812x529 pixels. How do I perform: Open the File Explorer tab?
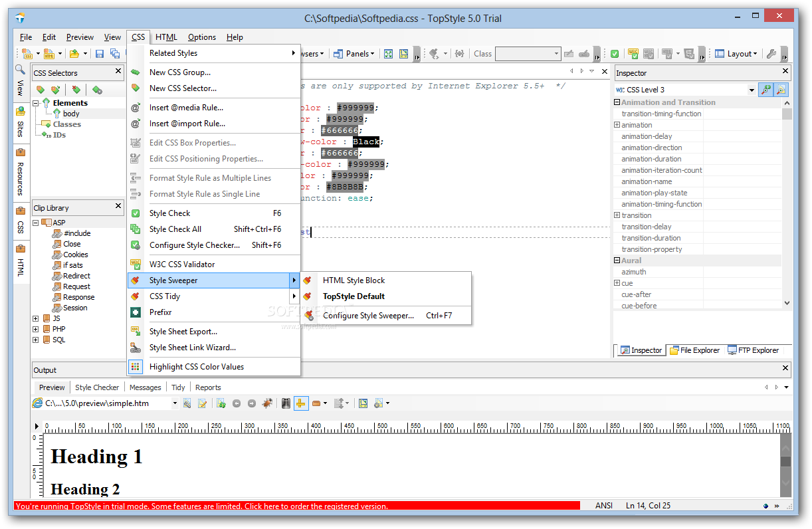tap(694, 350)
